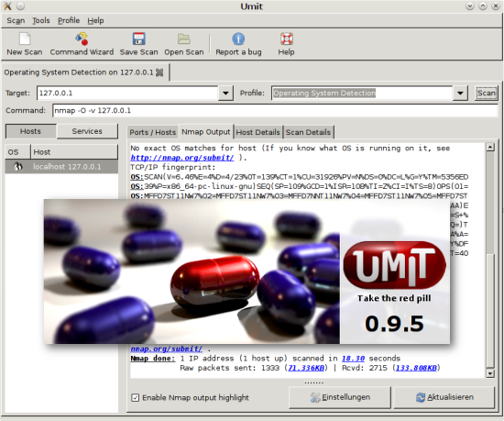504x421 pixels.
Task: Click the Aktualisieren button
Action: click(444, 397)
